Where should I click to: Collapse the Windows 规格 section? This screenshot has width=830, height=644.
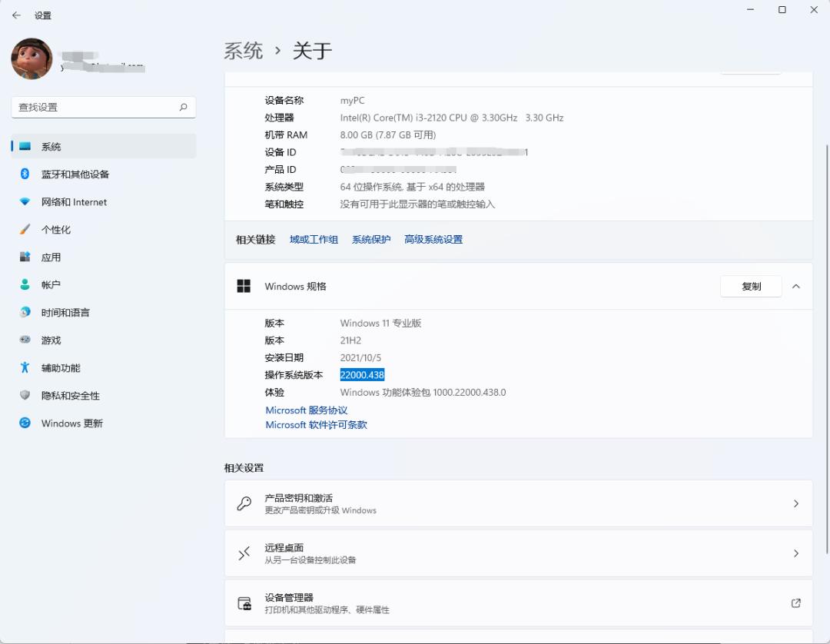point(795,287)
